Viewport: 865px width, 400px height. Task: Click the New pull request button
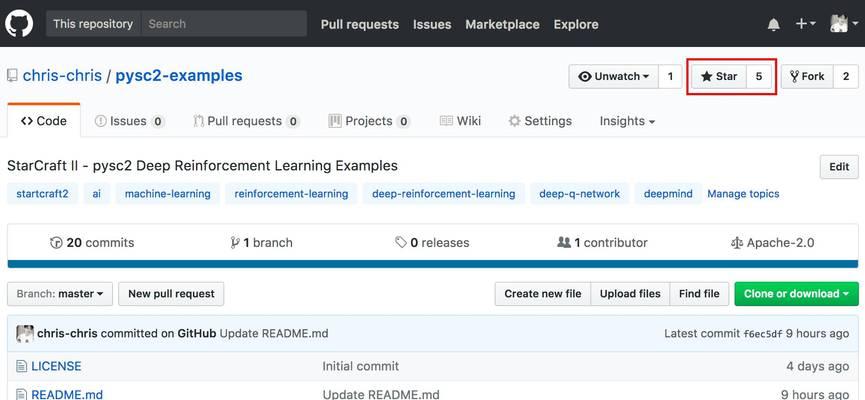[x=171, y=294]
